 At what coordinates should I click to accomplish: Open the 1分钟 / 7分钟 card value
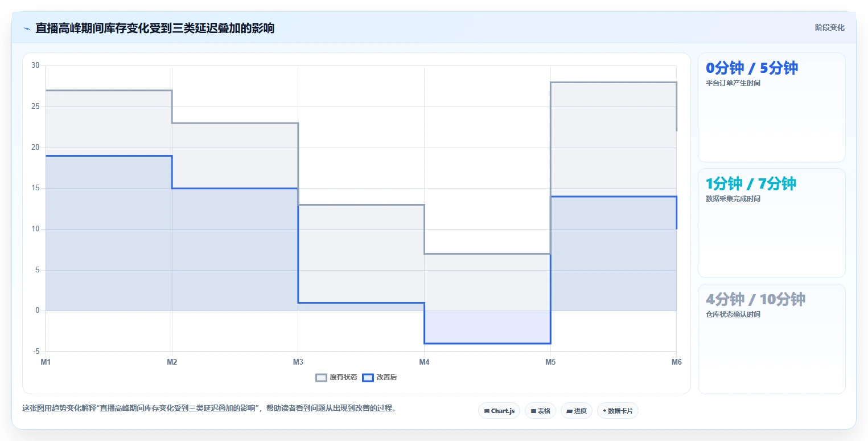click(751, 183)
